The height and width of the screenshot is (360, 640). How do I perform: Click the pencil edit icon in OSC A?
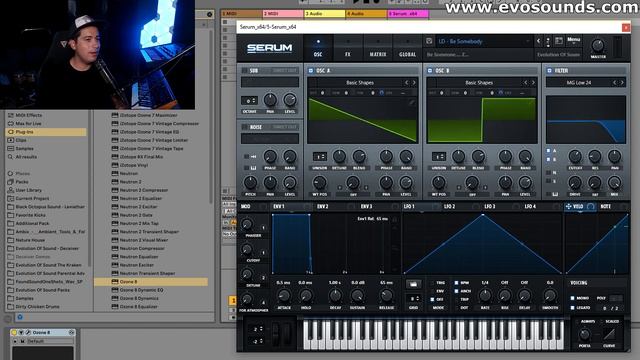tap(411, 102)
